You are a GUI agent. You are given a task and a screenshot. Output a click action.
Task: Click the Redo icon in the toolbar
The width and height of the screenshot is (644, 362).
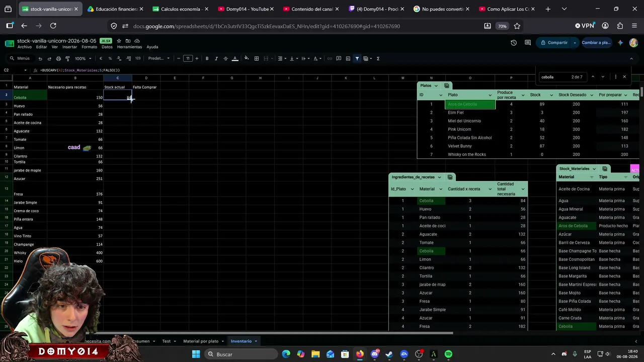(x=49, y=58)
